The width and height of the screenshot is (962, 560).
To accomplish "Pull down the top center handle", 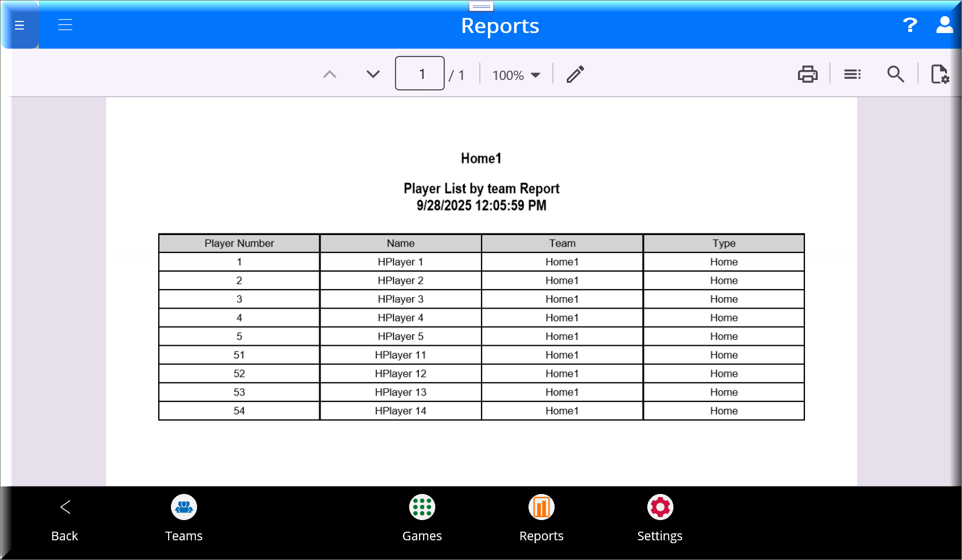I will coord(481,6).
